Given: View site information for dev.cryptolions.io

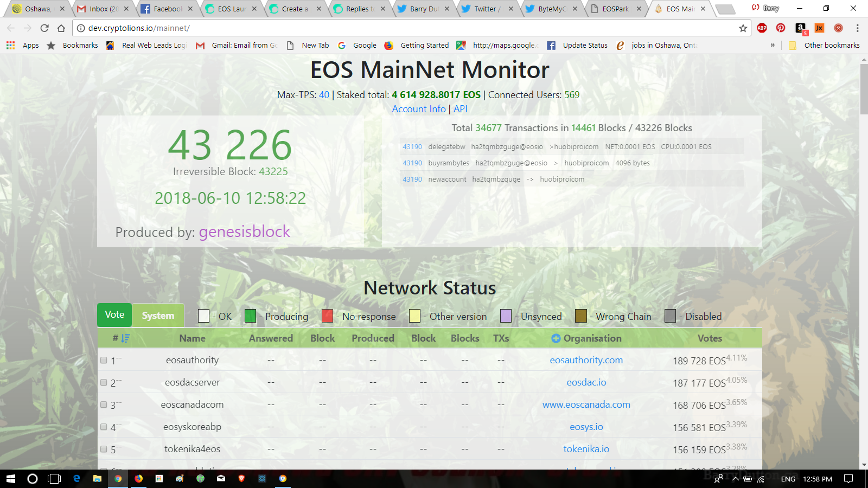Looking at the screenshot, I should pos(81,28).
